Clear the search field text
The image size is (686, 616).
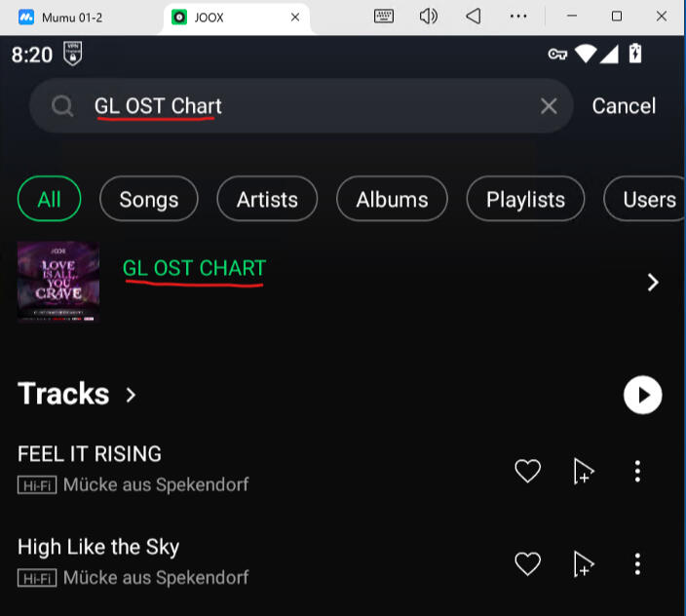click(x=549, y=106)
